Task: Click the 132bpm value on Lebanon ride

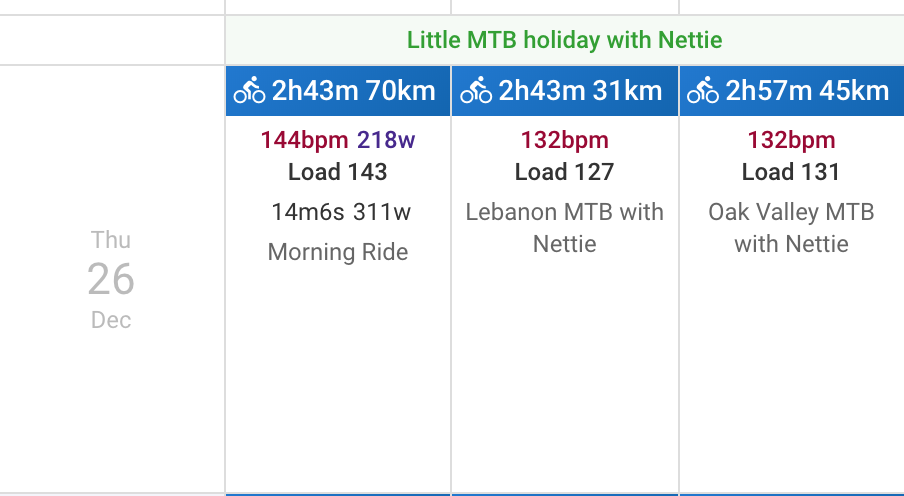Action: [564, 140]
